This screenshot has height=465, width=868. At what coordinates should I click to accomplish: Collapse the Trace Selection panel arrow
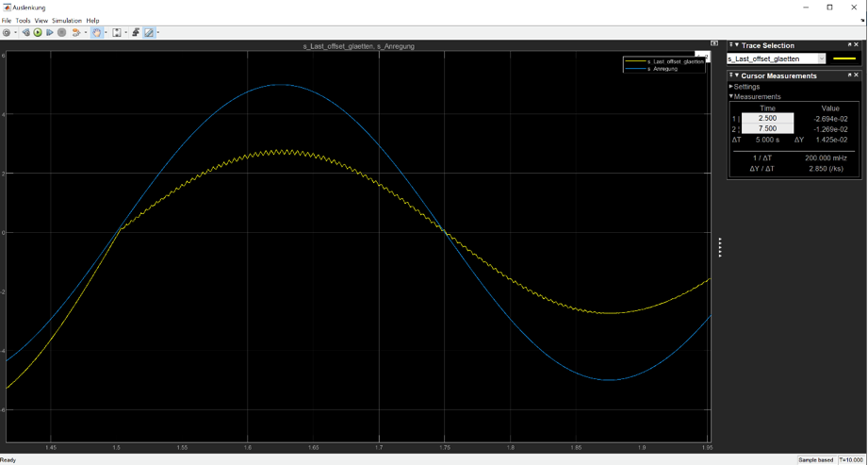click(737, 45)
